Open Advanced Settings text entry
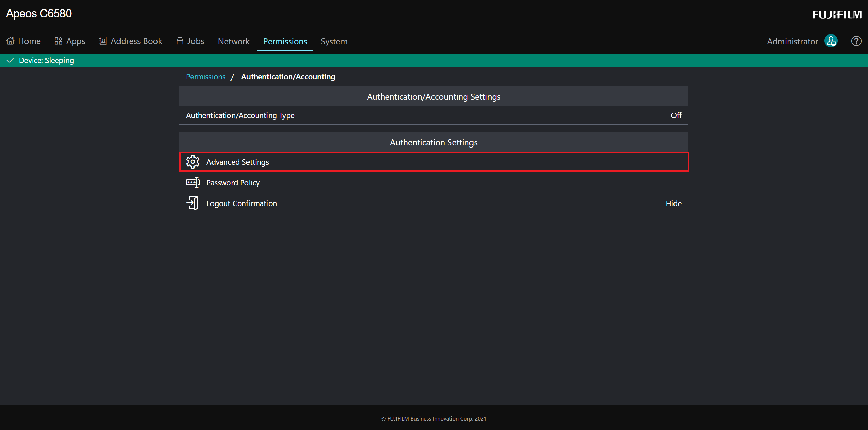The image size is (868, 430). pyautogui.click(x=238, y=162)
